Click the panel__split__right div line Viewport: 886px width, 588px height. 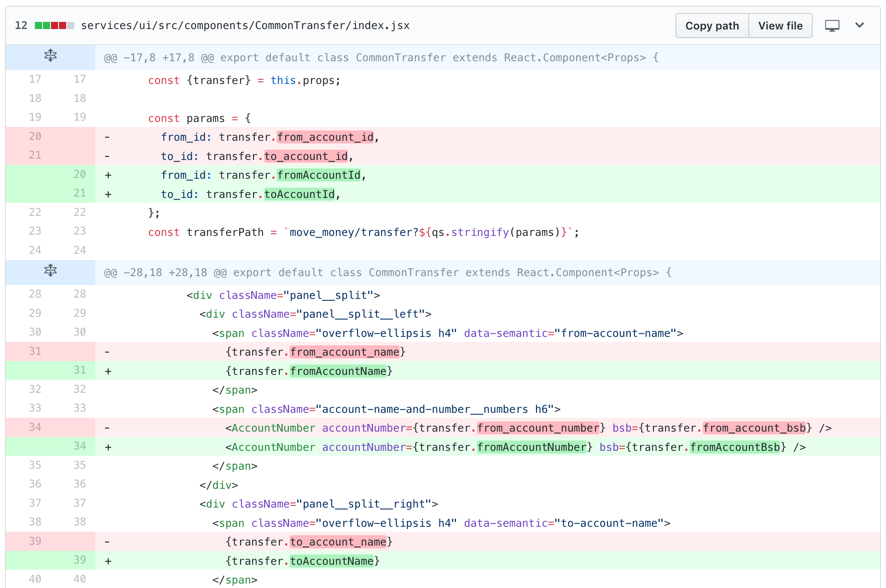tap(319, 504)
